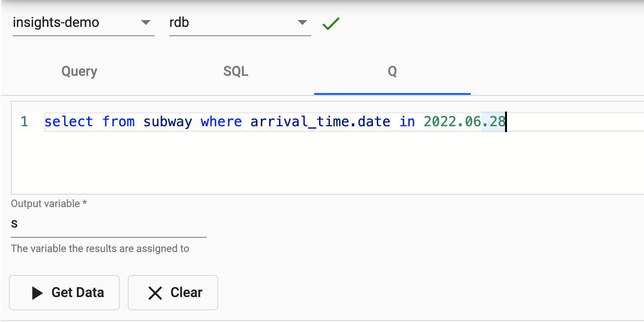Viewport: 644px width, 322px height.
Task: Click the X icon in the Clear button
Action: click(155, 293)
